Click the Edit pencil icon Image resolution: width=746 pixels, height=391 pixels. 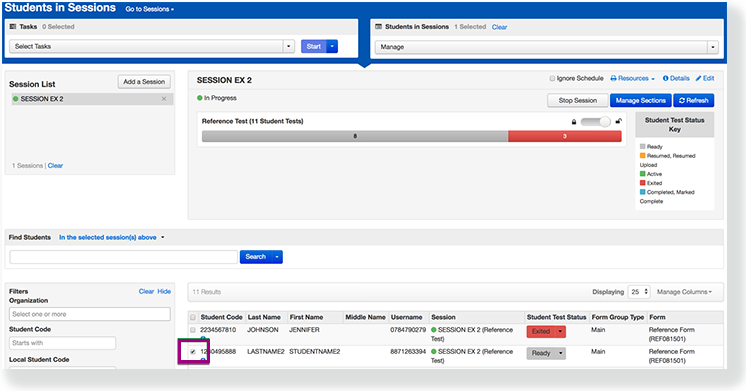(x=698, y=78)
